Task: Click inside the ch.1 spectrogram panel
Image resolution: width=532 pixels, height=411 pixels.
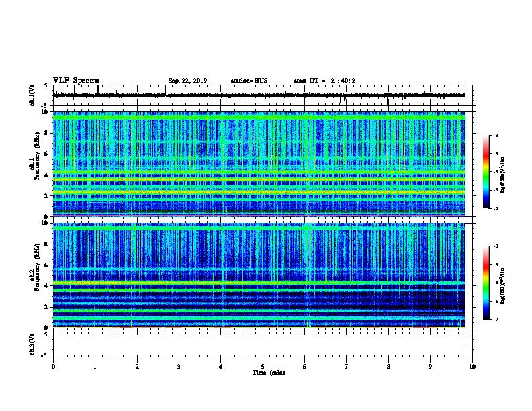Action: pos(259,164)
